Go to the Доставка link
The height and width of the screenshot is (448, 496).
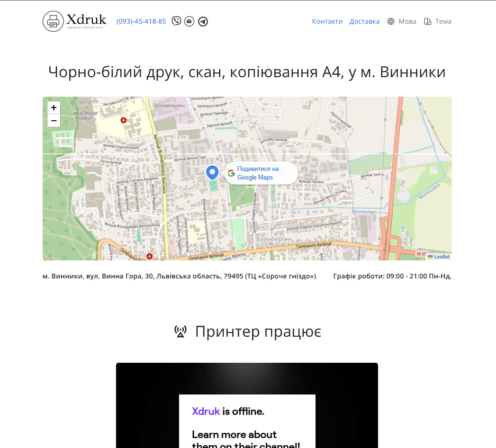[x=364, y=21]
